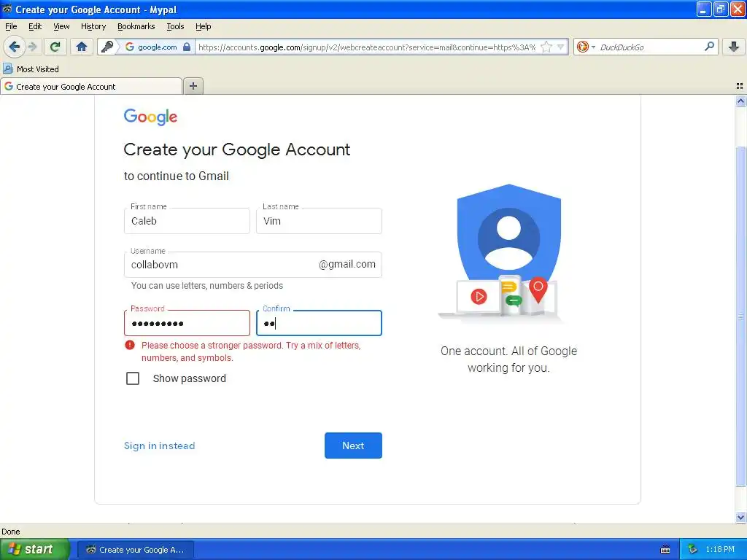
Task: Click the browser Back arrow button
Action: (15, 47)
